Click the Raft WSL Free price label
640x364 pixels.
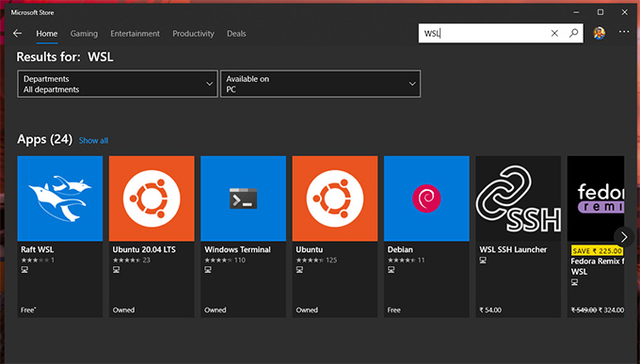[x=28, y=310]
